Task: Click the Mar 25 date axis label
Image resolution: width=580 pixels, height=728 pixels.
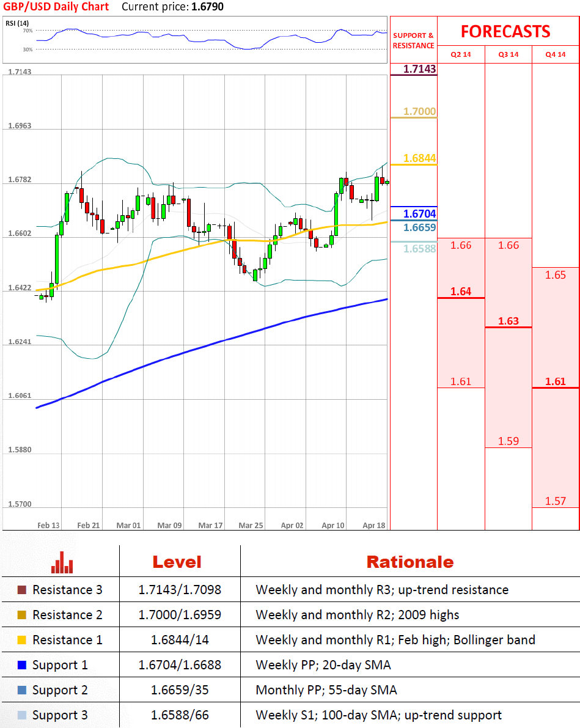Action: tap(251, 525)
